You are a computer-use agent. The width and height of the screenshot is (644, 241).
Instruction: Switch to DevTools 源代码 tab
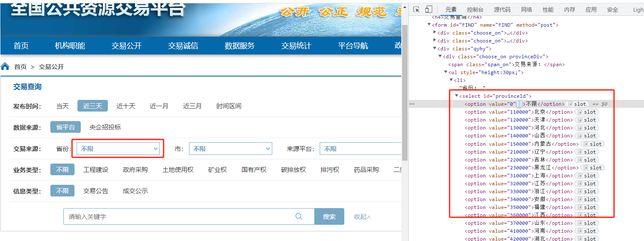(502, 10)
